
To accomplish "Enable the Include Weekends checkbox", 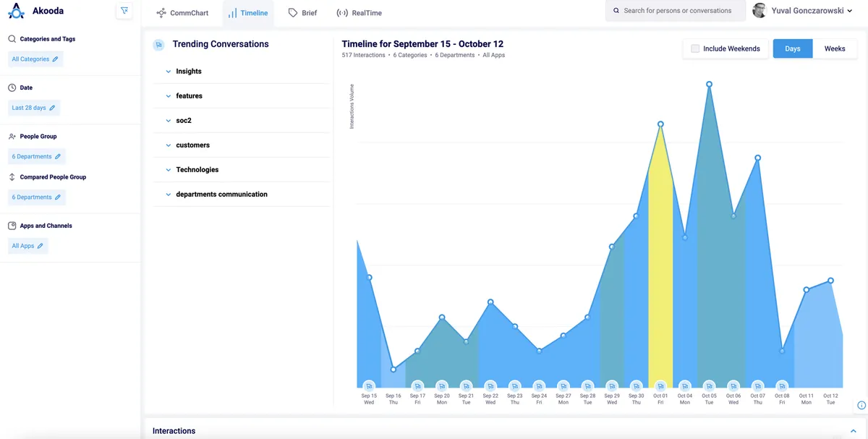I will coord(695,48).
